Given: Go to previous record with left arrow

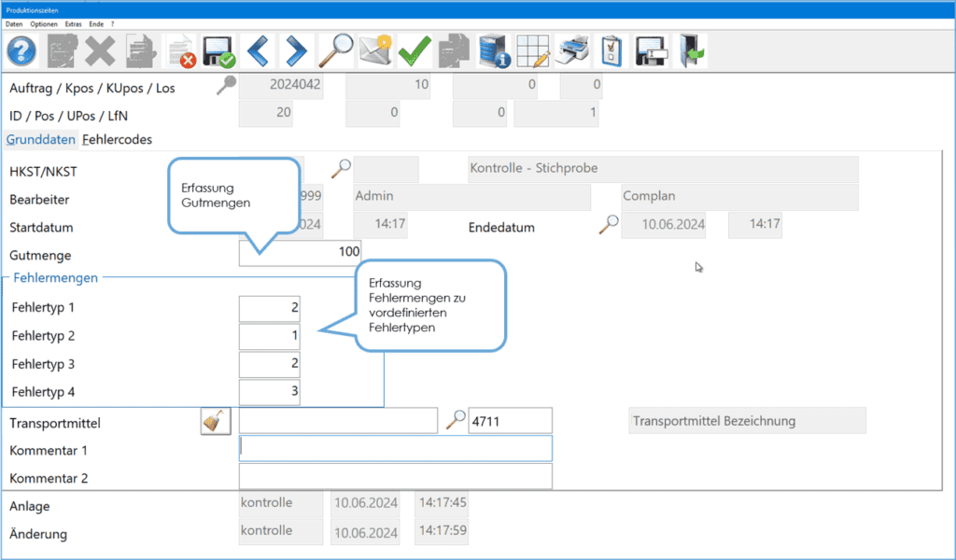Looking at the screenshot, I should (x=258, y=50).
